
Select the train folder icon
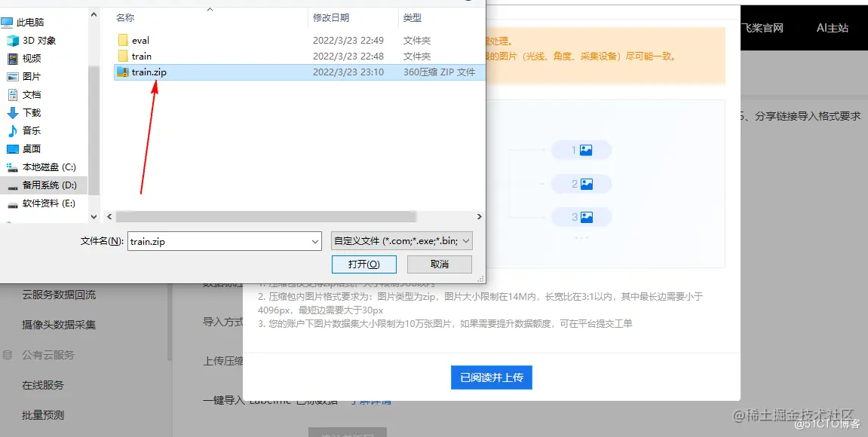123,56
